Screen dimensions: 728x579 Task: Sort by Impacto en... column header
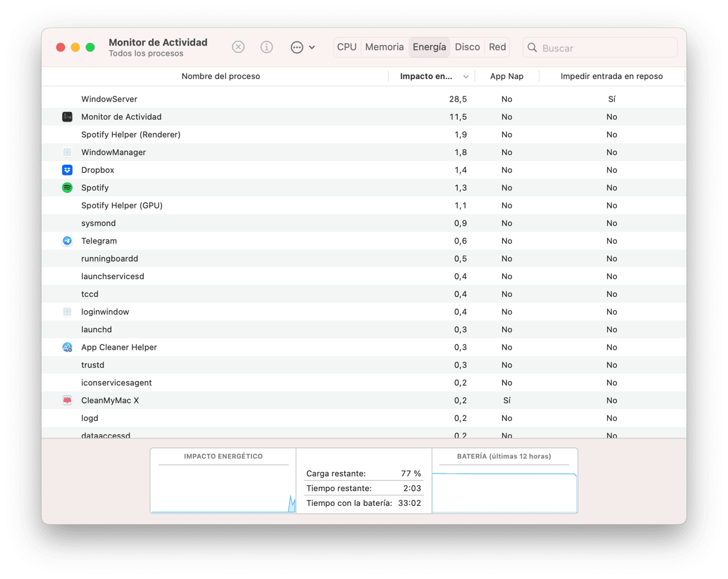(426, 77)
